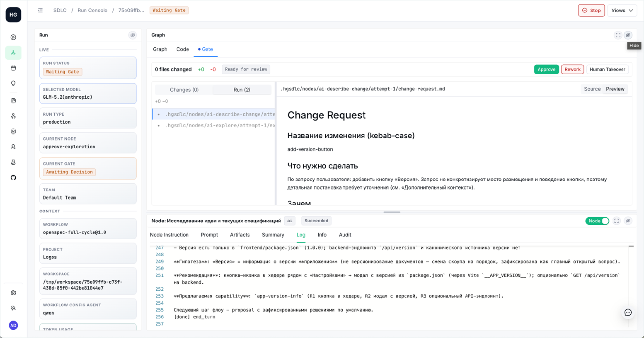This screenshot has width=644, height=338.
Task: Open the flask icon in the sidebar
Action: (x=13, y=162)
